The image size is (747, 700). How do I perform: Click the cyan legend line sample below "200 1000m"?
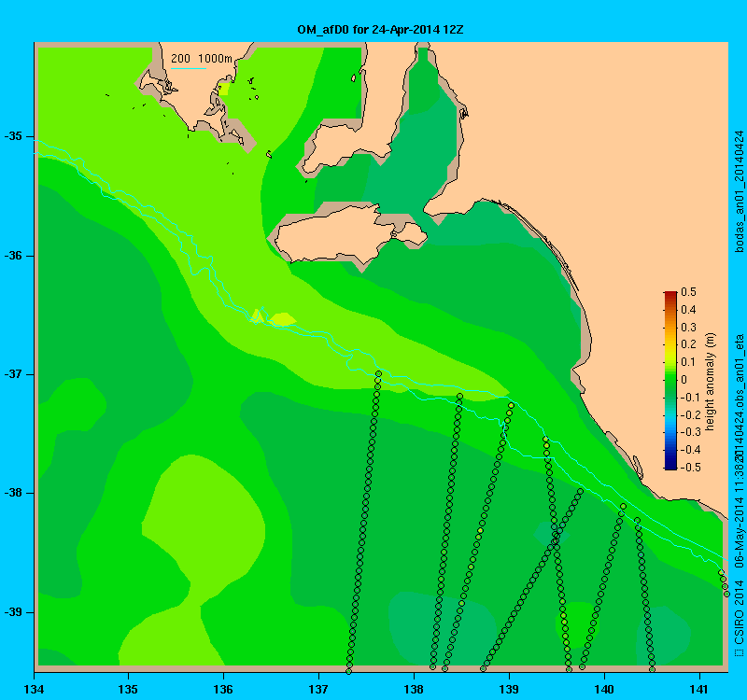(x=189, y=68)
